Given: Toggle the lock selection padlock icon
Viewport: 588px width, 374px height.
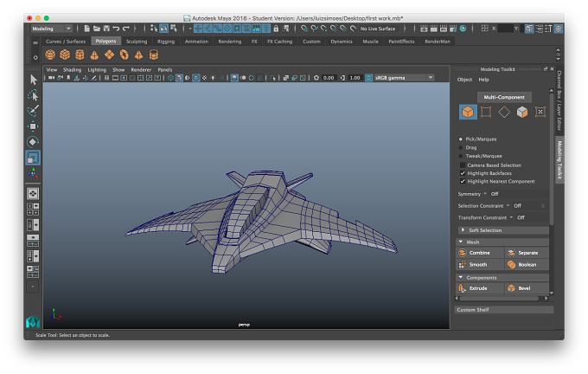Looking at the screenshot, I should point(276,29).
